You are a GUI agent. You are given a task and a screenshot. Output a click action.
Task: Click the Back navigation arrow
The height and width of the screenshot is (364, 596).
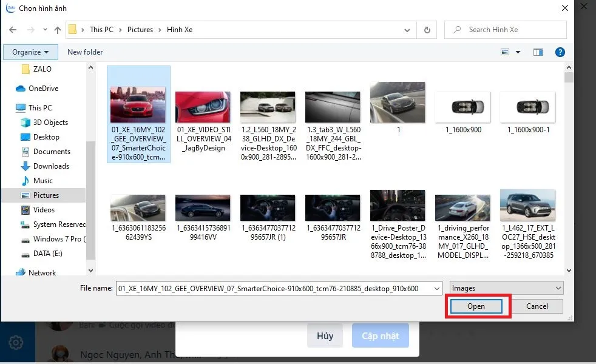13,30
